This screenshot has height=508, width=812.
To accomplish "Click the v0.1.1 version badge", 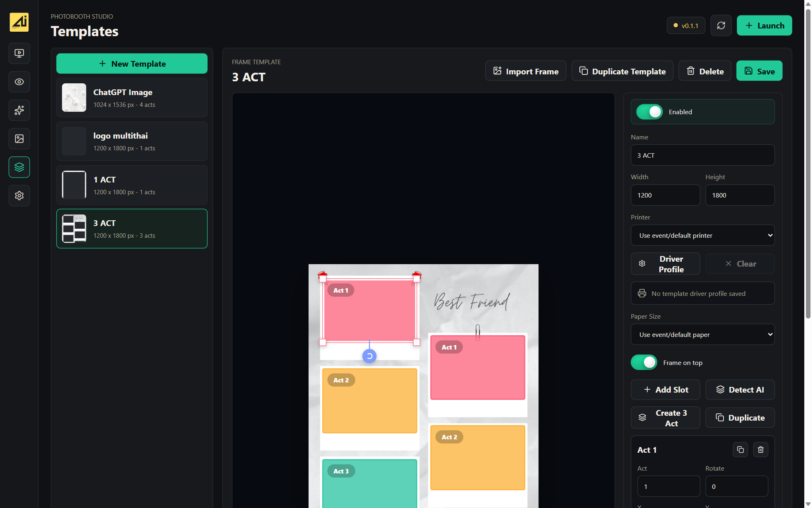I will click(x=686, y=26).
